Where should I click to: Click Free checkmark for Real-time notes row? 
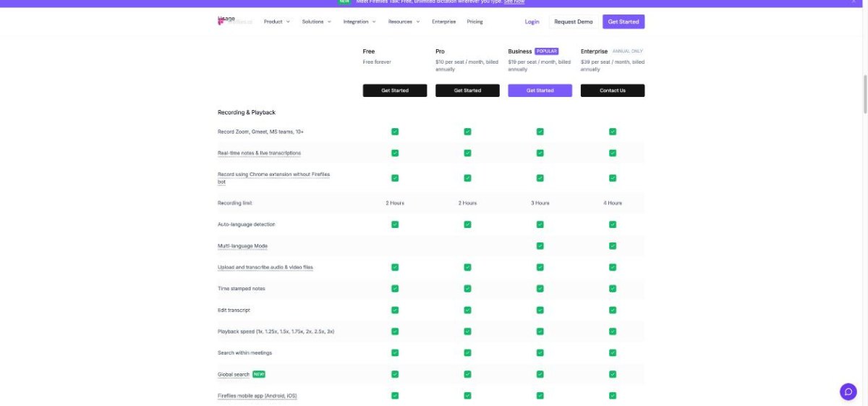(x=395, y=153)
